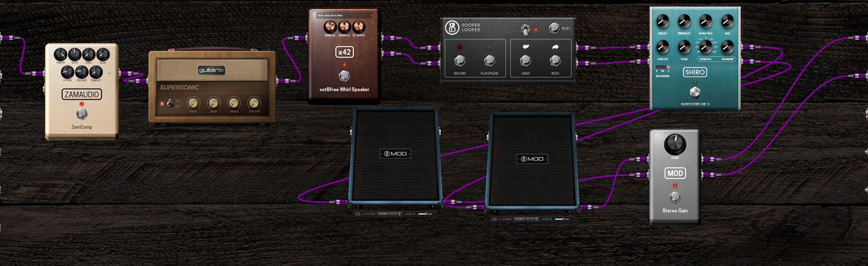Hit the Sooper Looper Record footswitch

[x=460, y=60]
